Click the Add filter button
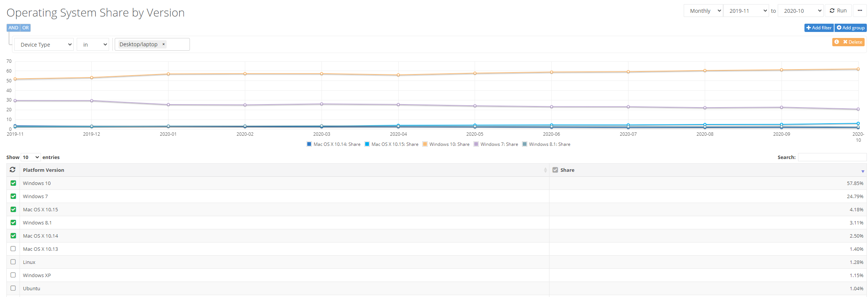Viewport: 868px width, 297px height. tap(819, 28)
